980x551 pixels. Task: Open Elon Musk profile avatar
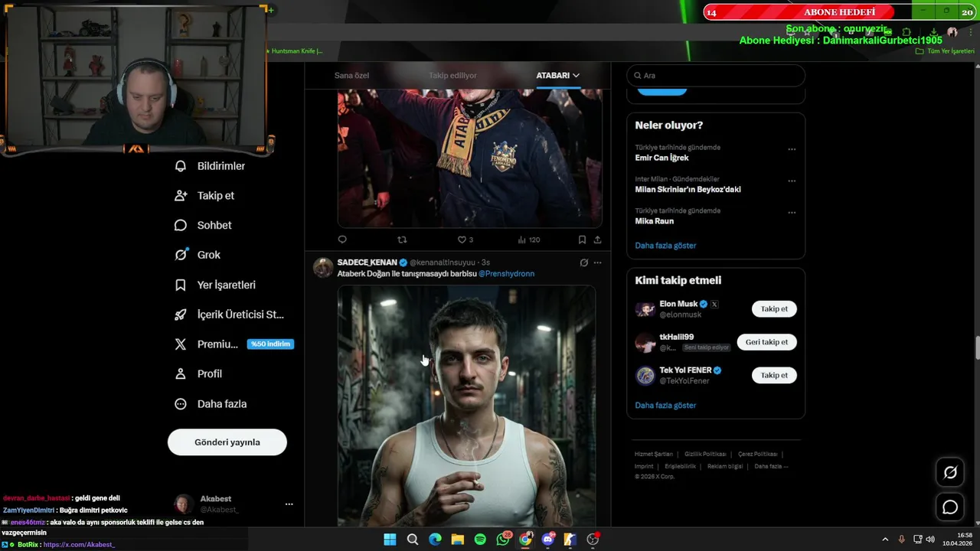[x=645, y=309]
